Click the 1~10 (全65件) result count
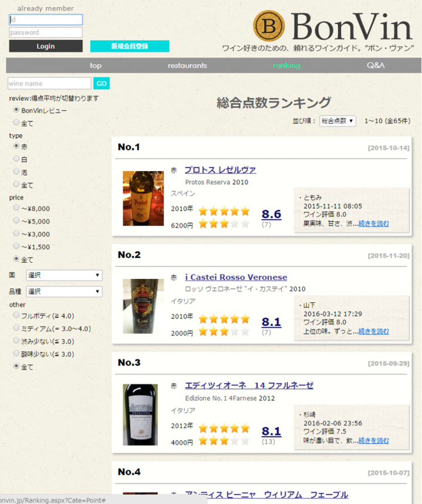 click(387, 121)
